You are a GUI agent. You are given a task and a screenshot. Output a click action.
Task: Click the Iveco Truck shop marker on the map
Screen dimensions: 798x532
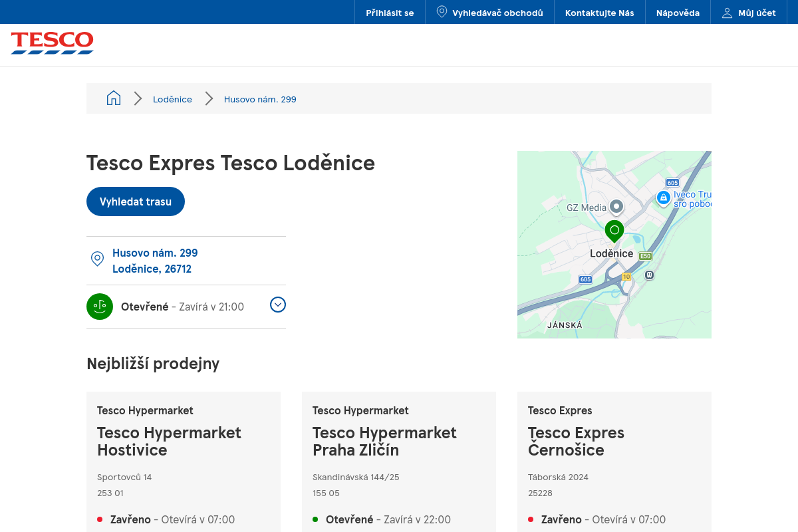664,198
